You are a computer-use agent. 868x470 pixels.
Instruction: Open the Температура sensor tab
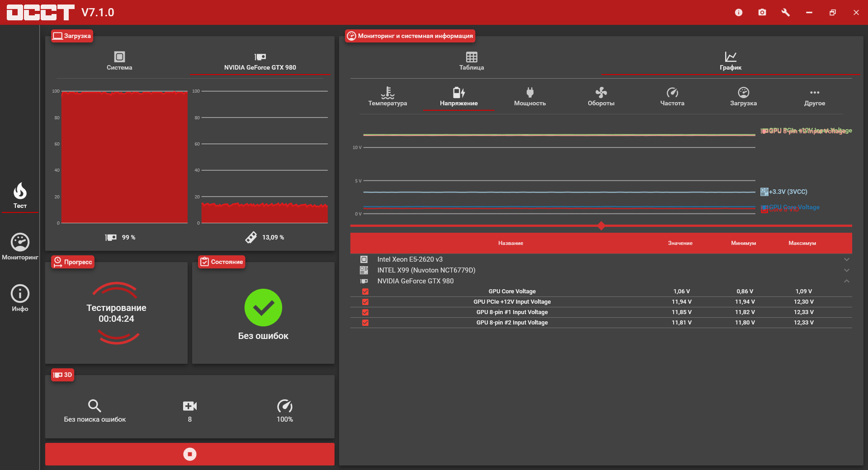[387, 97]
